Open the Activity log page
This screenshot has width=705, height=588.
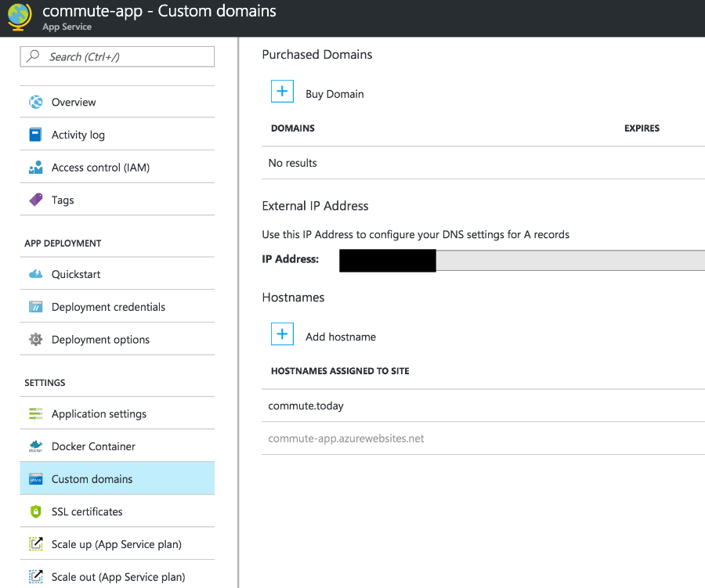tap(117, 135)
